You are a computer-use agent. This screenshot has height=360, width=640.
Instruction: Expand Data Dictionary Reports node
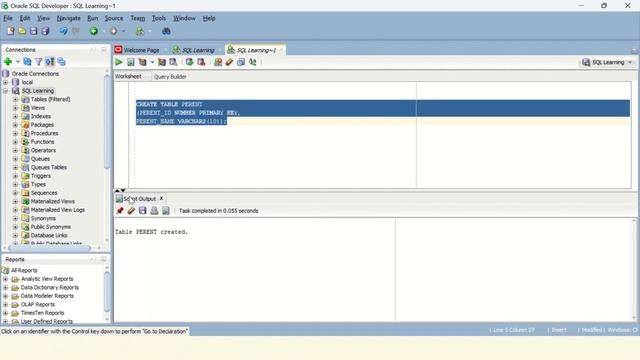tap(6, 287)
